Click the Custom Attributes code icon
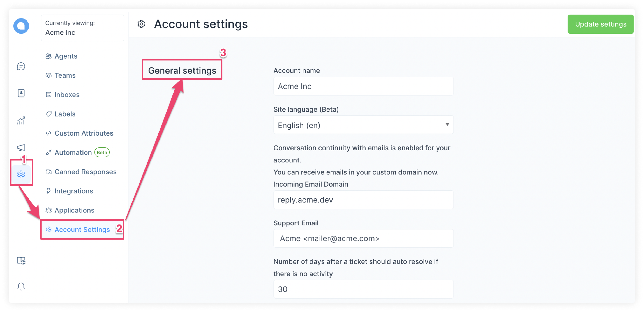This screenshot has width=644, height=312. 49,133
